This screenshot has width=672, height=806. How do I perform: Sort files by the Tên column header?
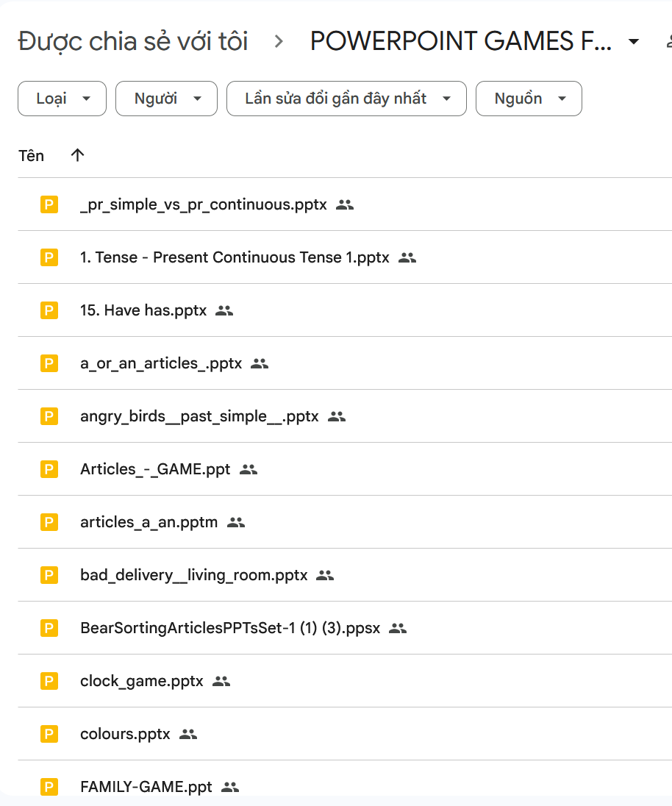(32, 155)
